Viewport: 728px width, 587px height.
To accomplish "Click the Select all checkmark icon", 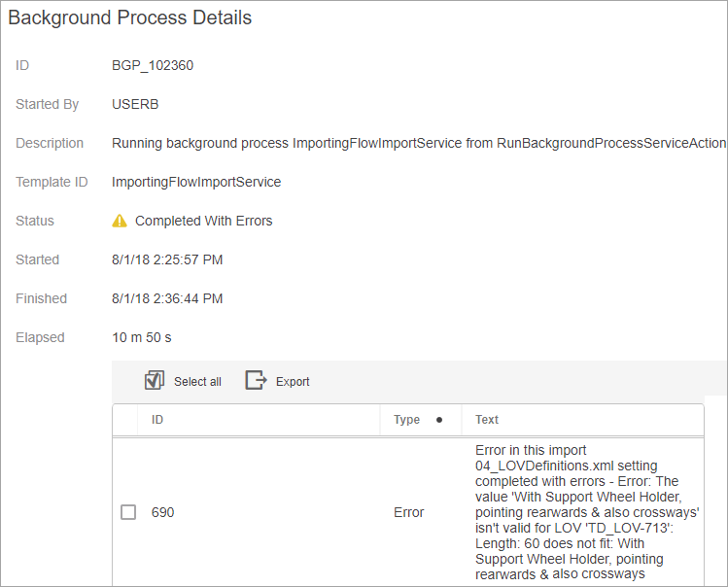I will 155,381.
